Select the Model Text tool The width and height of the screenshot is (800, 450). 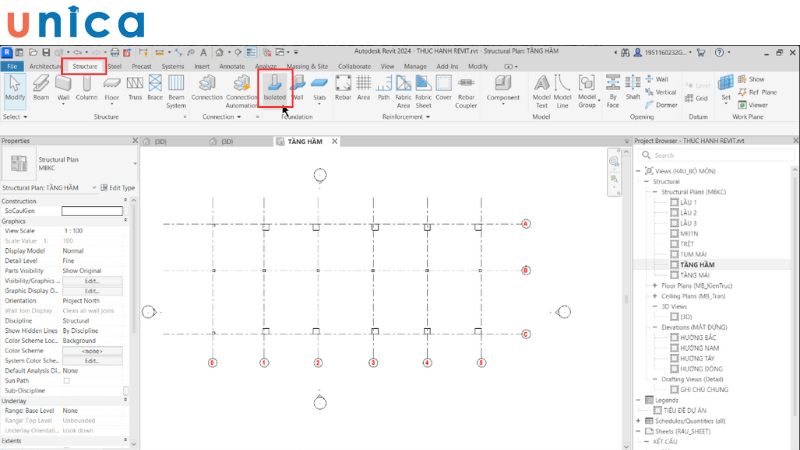541,91
